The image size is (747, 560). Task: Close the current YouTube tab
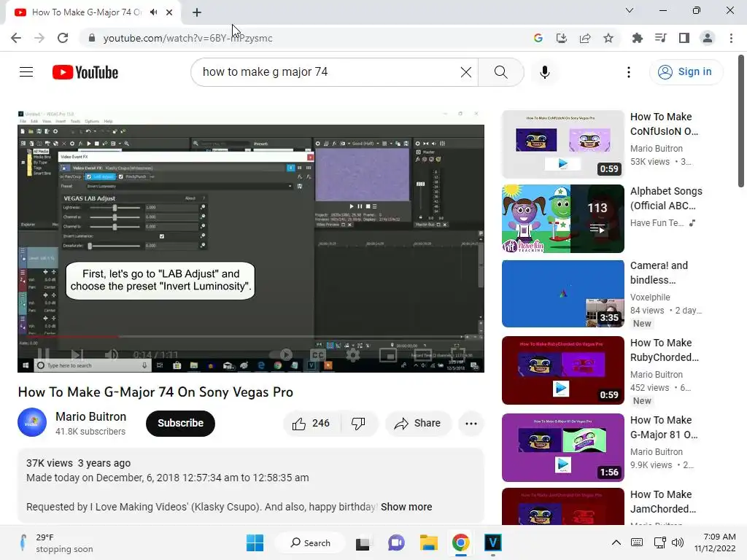pos(169,12)
